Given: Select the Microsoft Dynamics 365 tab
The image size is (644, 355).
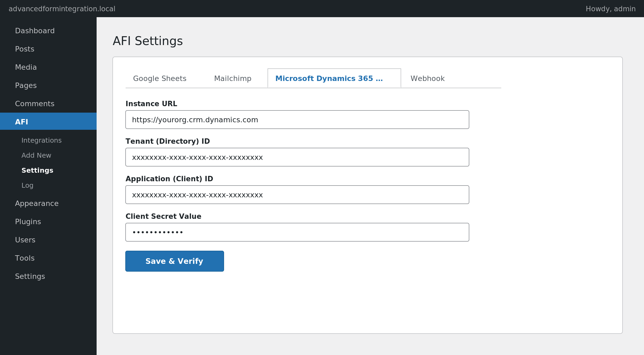Looking at the screenshot, I should pyautogui.click(x=334, y=78).
